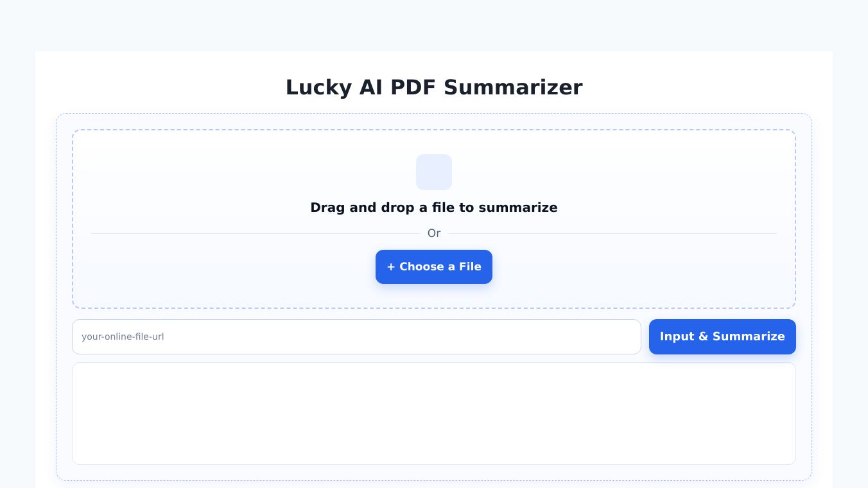
Task: Focus the your-online-file-url input field
Action: click(x=357, y=336)
